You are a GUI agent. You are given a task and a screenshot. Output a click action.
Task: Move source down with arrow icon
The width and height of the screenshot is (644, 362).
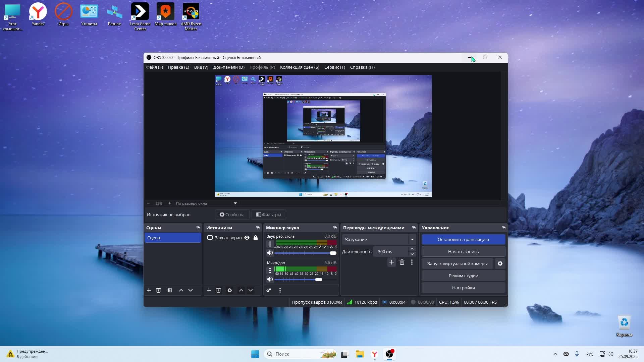pos(251,290)
